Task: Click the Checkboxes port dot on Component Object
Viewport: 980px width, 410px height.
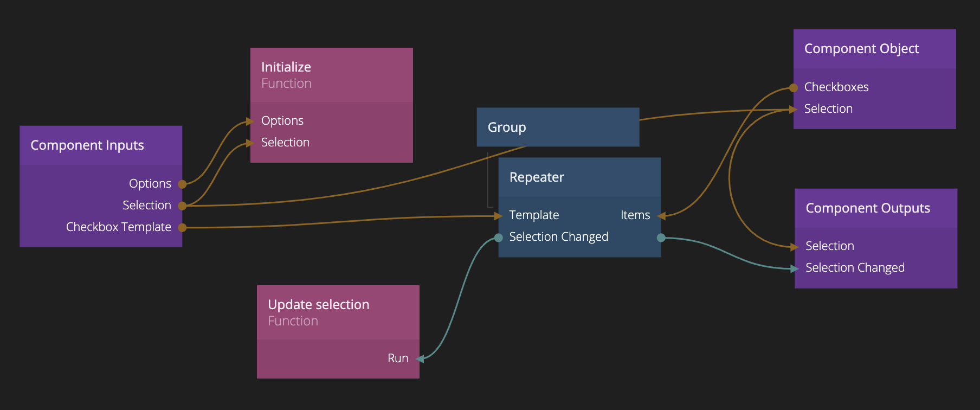Action: (x=794, y=88)
